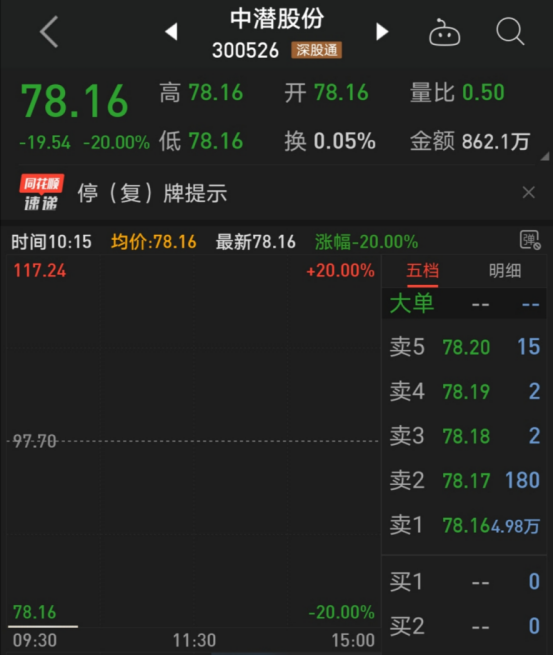Tap the white intraday price line
Screen dimensions: 553x656
43,626
